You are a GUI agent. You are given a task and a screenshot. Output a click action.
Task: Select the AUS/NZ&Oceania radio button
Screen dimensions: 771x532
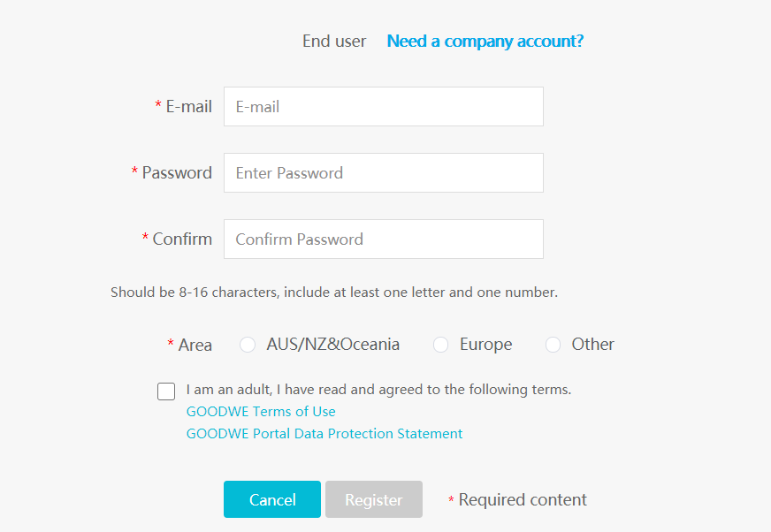(x=248, y=345)
